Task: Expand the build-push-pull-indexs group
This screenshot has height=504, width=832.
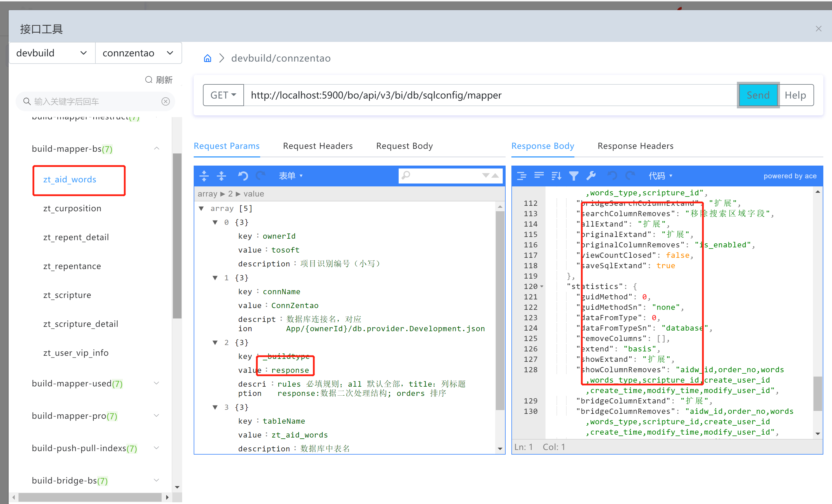Action: tap(157, 448)
